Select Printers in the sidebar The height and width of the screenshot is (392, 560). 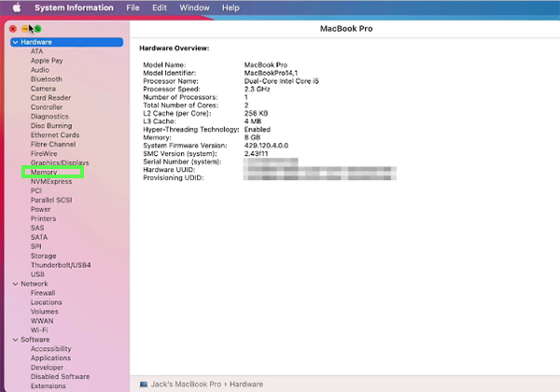pos(43,218)
